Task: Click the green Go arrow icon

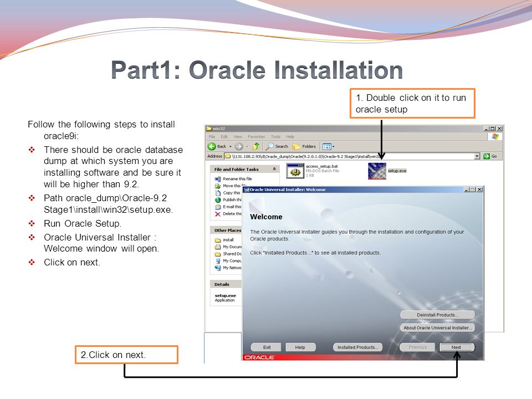Action: (x=487, y=156)
